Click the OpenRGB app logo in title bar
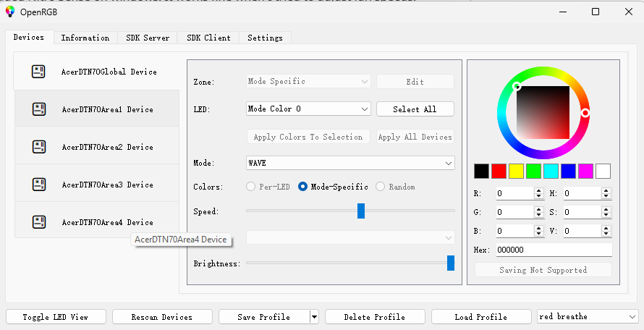The height and width of the screenshot is (330, 644). click(x=10, y=12)
